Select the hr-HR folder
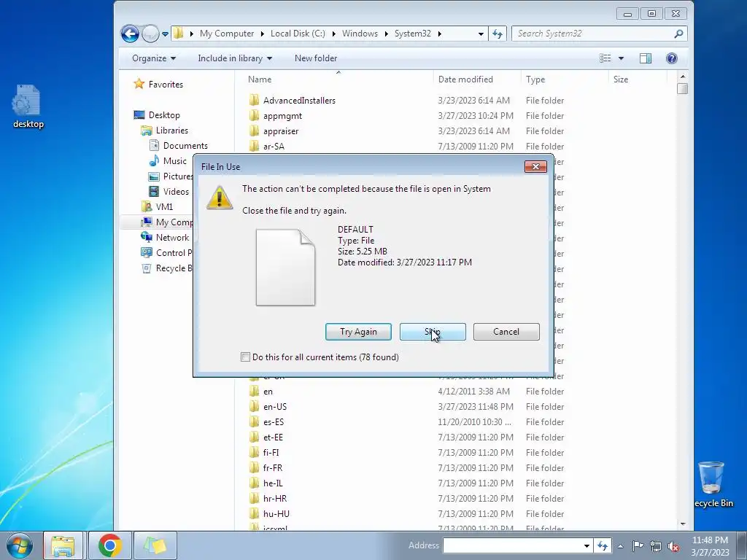The height and width of the screenshot is (560, 747). 268,498
